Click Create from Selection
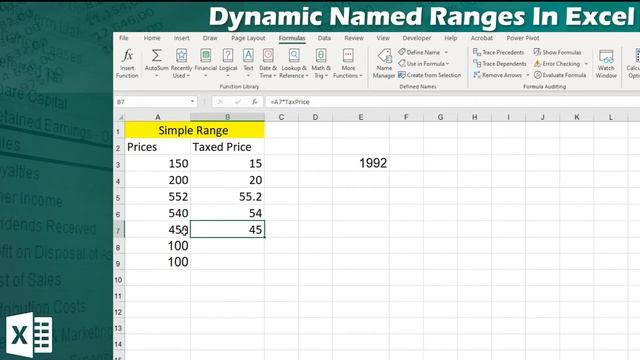 point(429,75)
